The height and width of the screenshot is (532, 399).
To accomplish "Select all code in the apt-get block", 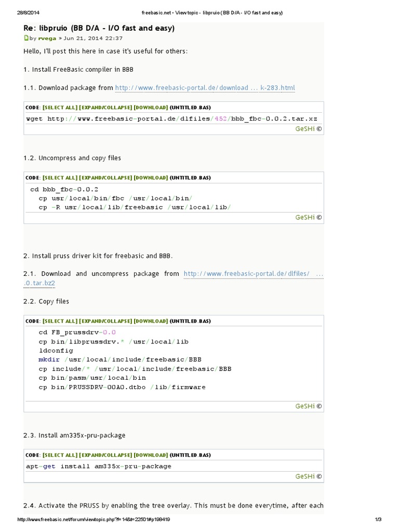I will [x=60, y=455].
